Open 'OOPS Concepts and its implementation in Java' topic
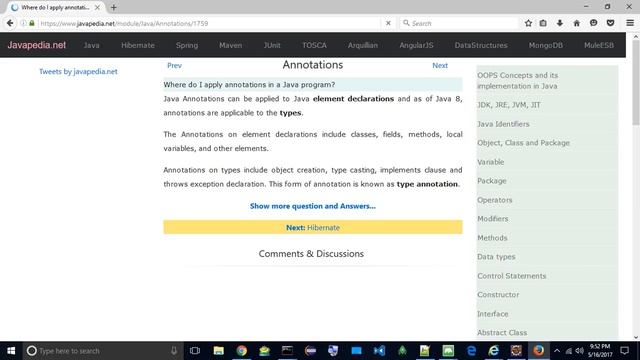 point(518,81)
